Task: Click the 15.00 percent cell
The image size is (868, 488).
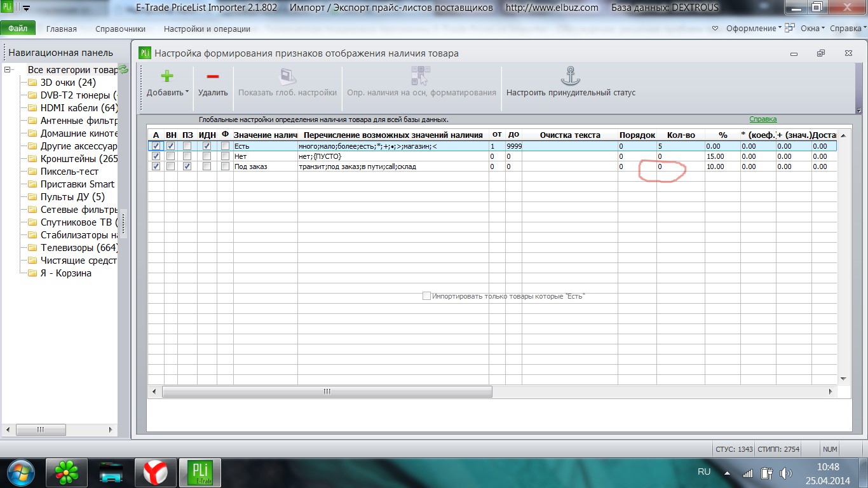Action: pos(722,156)
